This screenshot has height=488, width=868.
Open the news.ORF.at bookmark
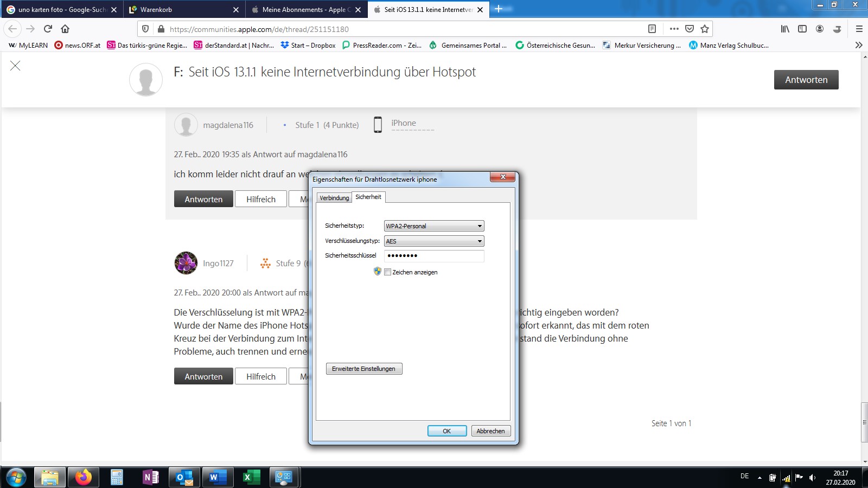pos(78,45)
